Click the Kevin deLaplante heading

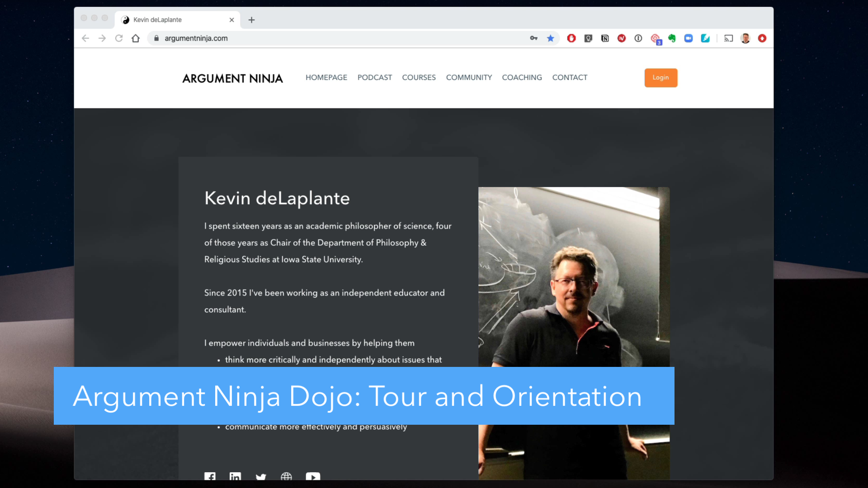coord(277,198)
